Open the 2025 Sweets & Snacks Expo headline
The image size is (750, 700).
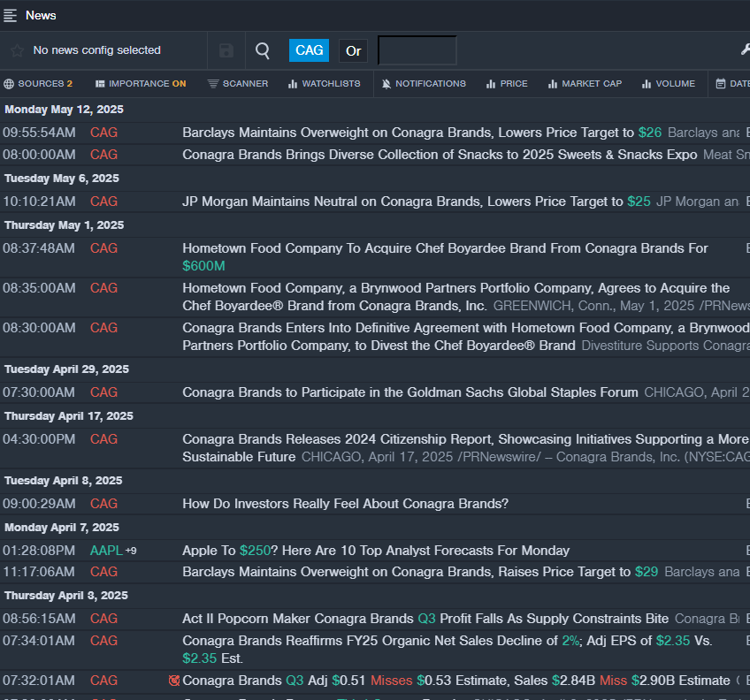(440, 155)
